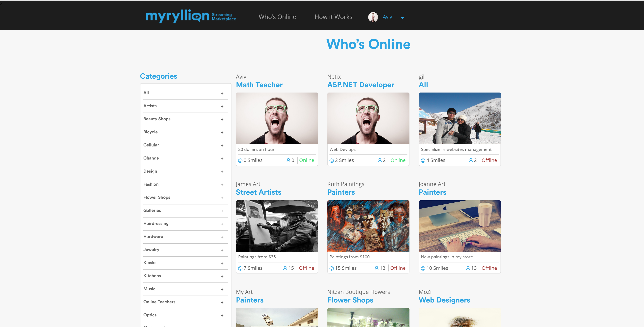Click the smile icon on Aviv's card
The image size is (644, 327).
240,160
